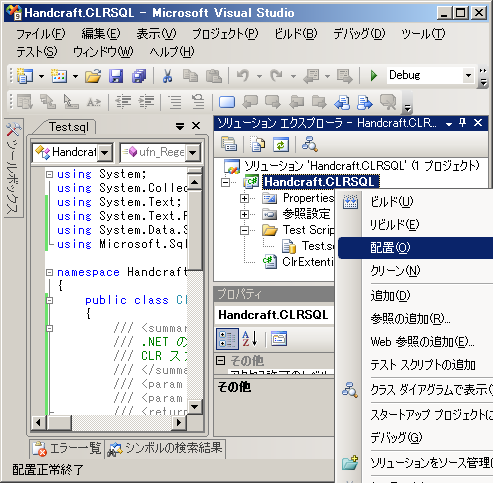The height and width of the screenshot is (483, 493).
Task: Toggle bookmark with blue rectangle icon
Action: [227, 102]
